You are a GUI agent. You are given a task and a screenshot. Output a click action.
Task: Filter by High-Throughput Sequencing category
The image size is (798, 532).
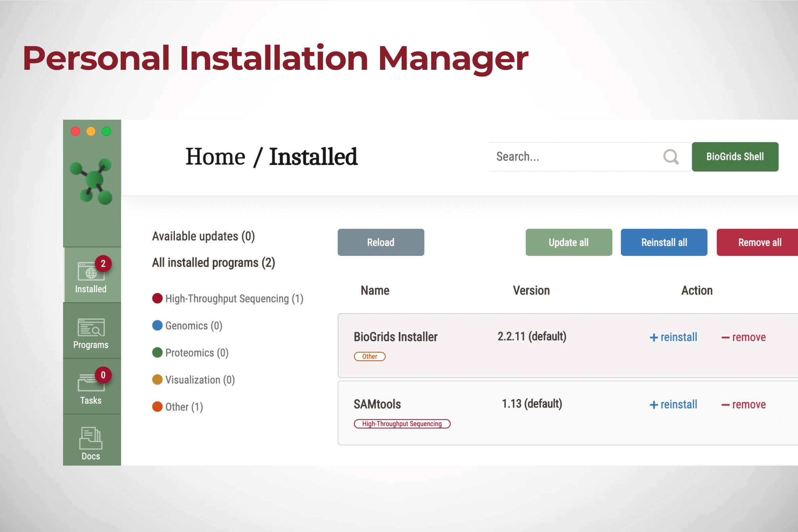tap(227, 299)
